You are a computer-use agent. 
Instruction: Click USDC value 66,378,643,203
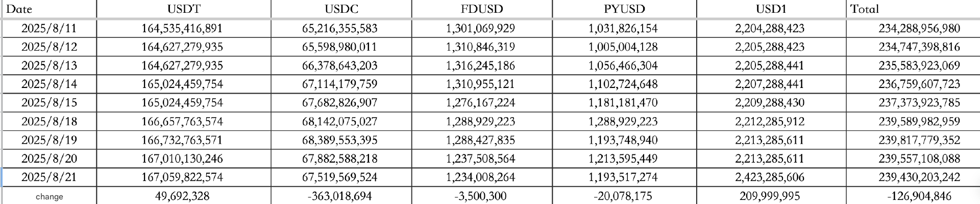[341, 65]
